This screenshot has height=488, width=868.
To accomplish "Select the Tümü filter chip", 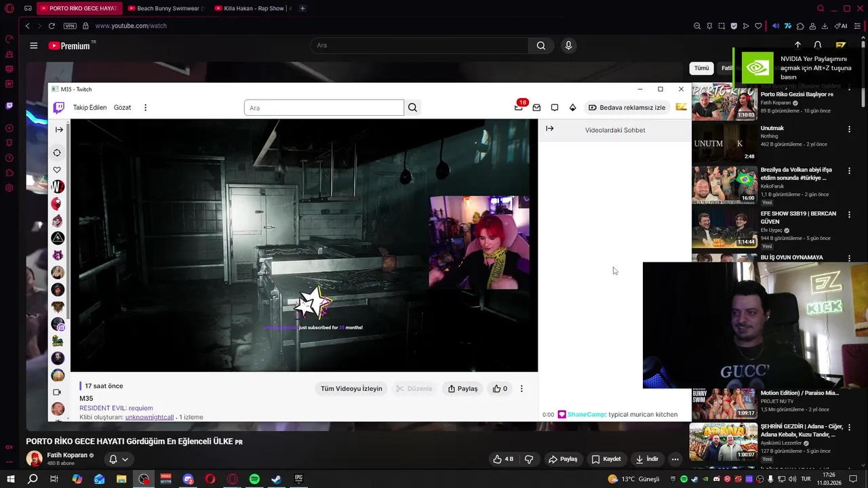I will [x=701, y=68].
